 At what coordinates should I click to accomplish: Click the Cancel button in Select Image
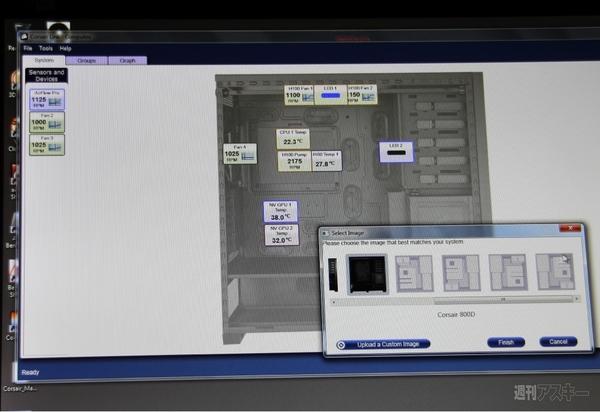pos(558,341)
